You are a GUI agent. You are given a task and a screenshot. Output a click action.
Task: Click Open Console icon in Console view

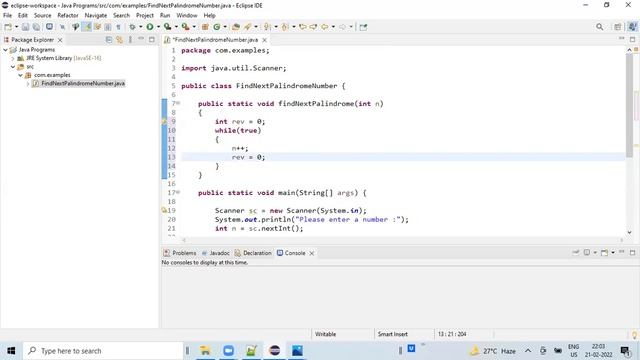pyautogui.click(x=604, y=253)
